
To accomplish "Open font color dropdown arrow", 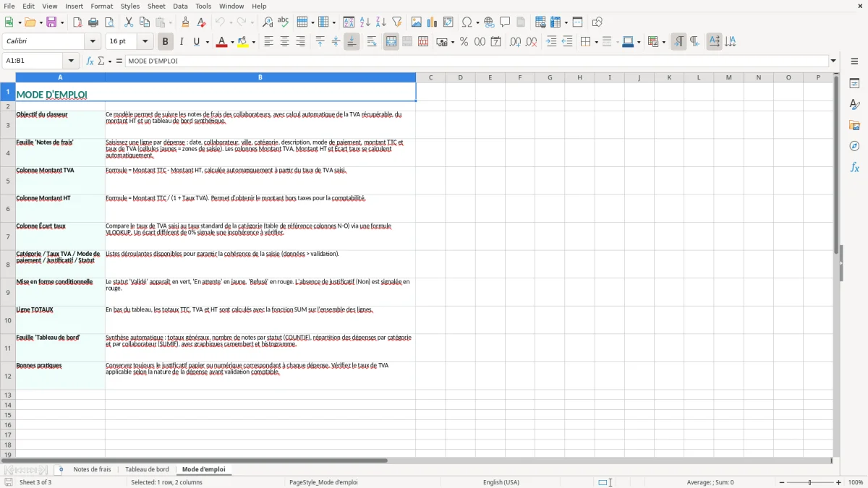I will [232, 42].
